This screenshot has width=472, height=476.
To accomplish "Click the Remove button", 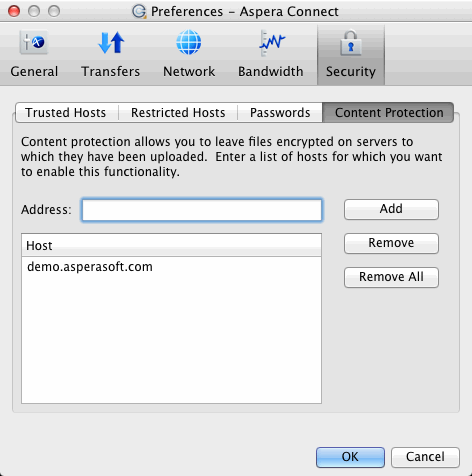I will 391,243.
